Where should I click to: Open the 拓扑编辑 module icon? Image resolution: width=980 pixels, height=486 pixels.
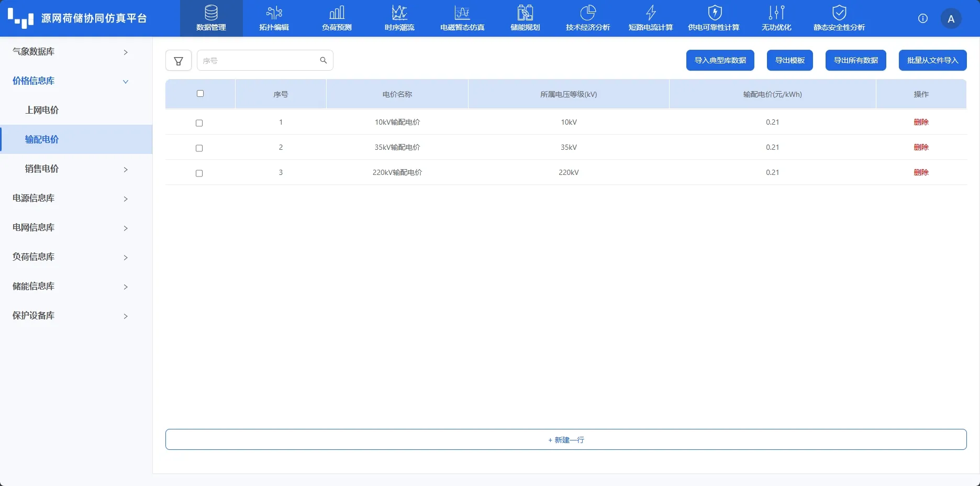(274, 13)
